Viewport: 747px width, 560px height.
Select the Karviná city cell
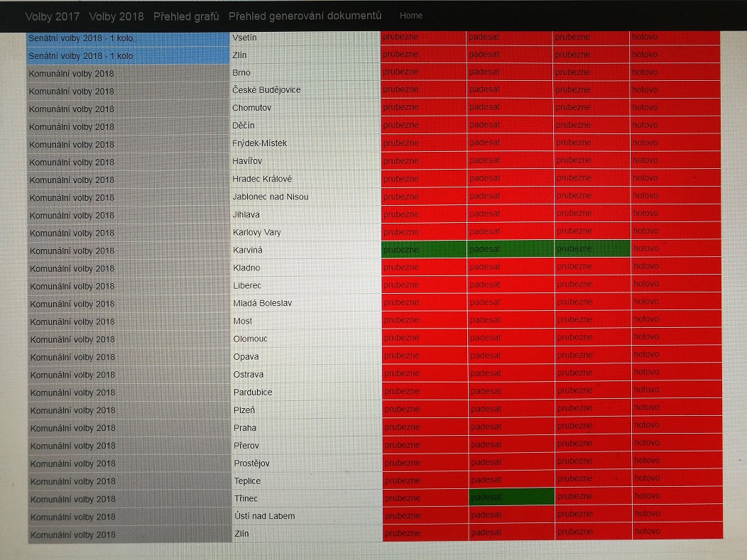click(x=305, y=250)
